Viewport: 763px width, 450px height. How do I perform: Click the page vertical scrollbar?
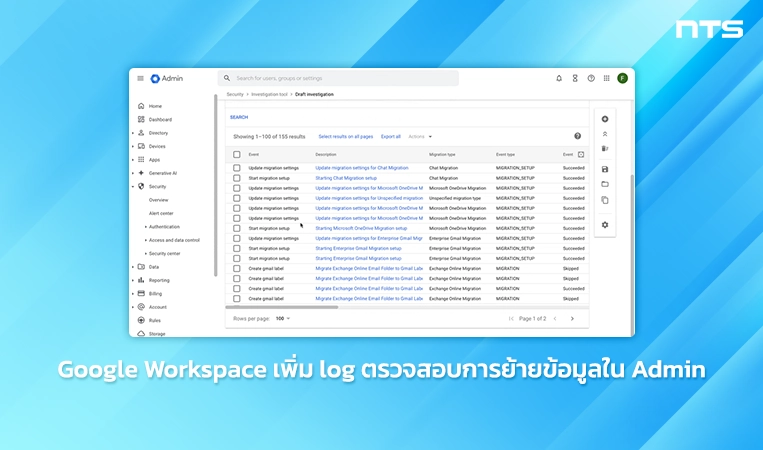click(x=633, y=253)
